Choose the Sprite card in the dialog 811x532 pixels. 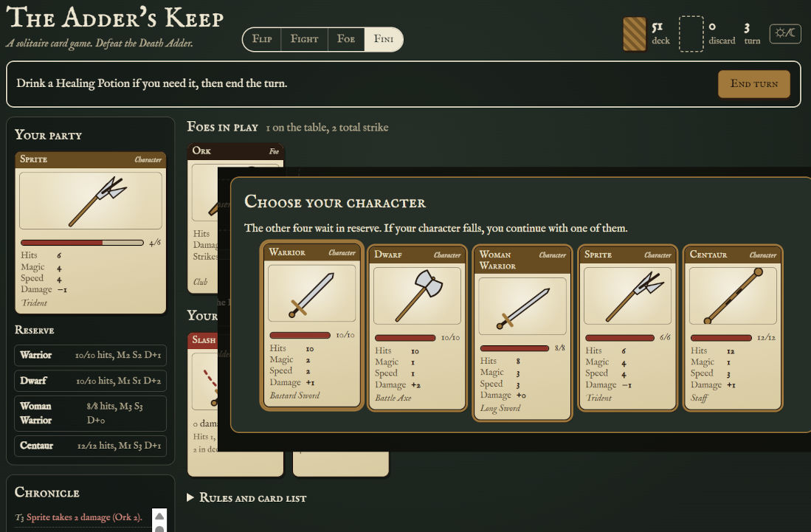point(627,328)
